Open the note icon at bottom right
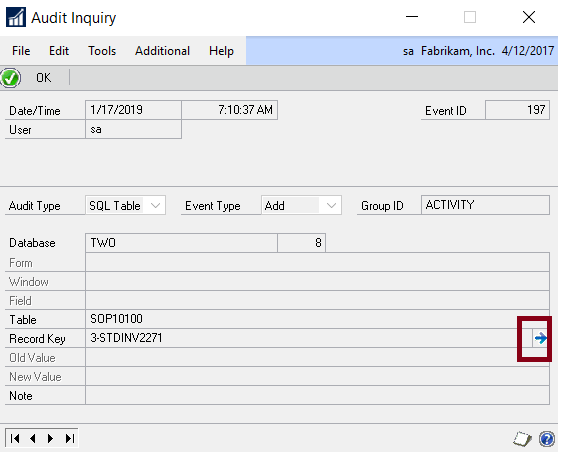Screen dimensions: 562x457 tap(522, 439)
